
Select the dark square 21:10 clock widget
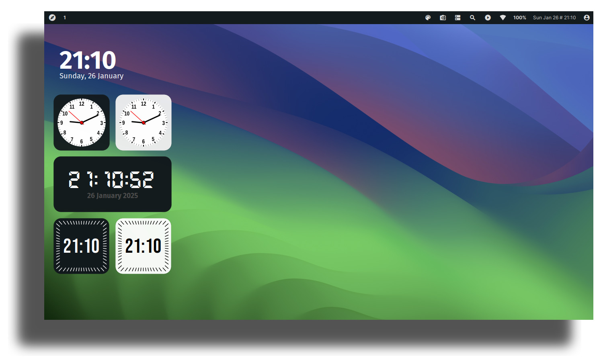82,246
